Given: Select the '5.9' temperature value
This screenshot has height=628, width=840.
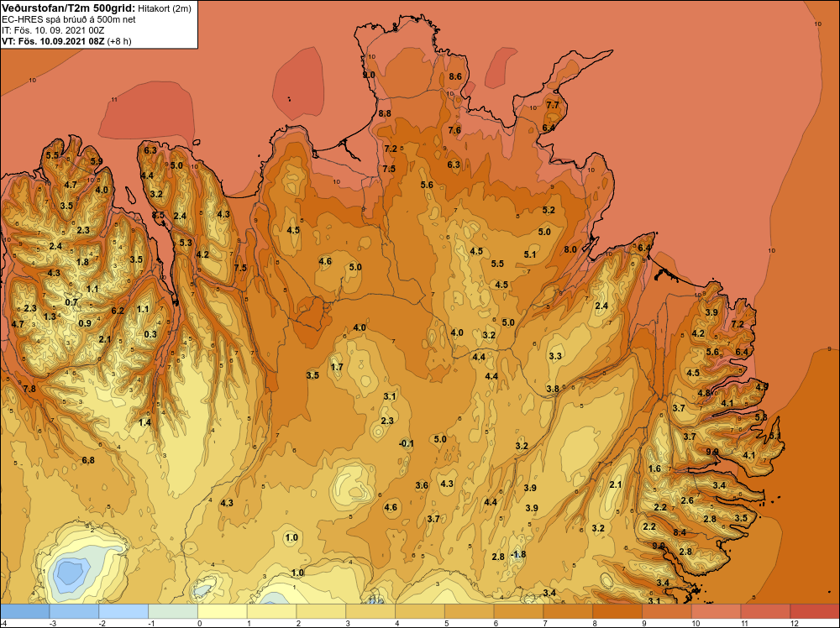Looking at the screenshot, I should coord(97,161).
